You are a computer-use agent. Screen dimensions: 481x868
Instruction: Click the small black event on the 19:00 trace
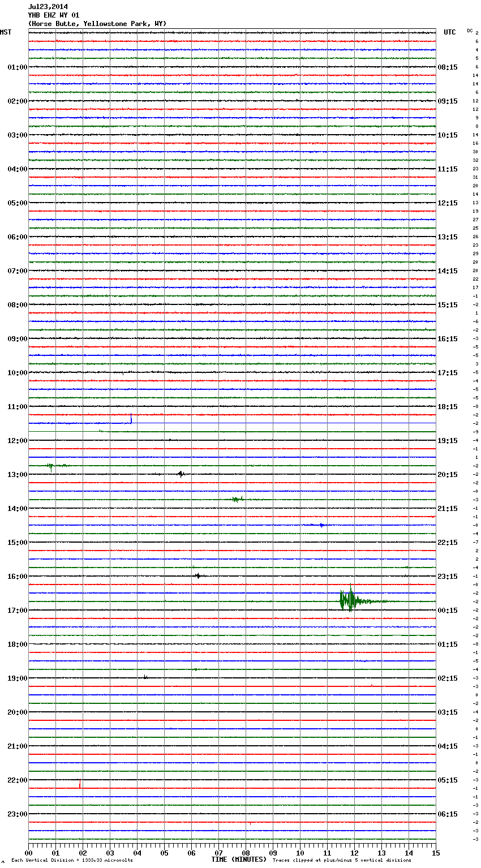145,677
